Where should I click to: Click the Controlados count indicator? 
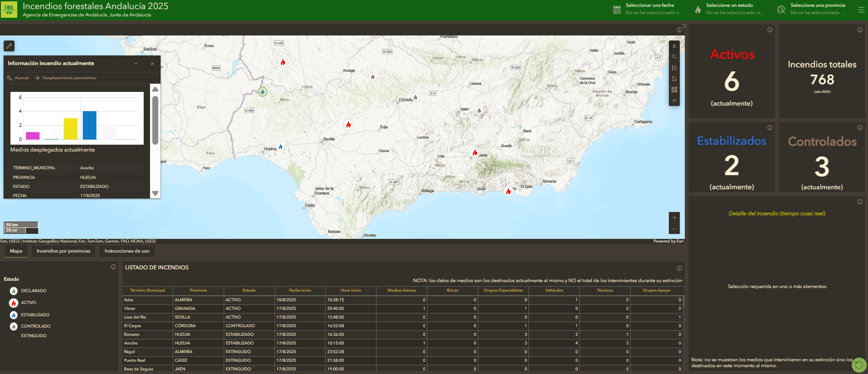[822, 167]
